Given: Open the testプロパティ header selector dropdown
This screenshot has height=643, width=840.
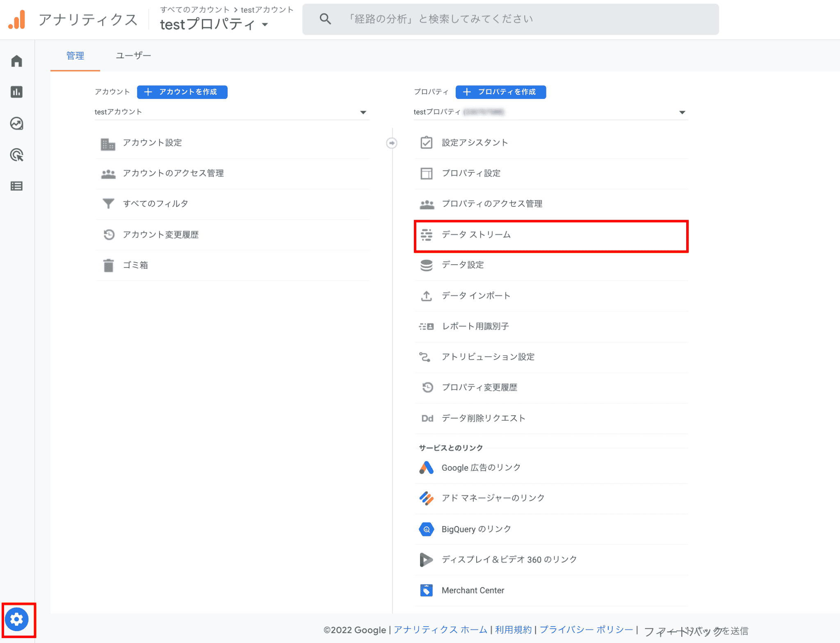Looking at the screenshot, I should [x=214, y=24].
